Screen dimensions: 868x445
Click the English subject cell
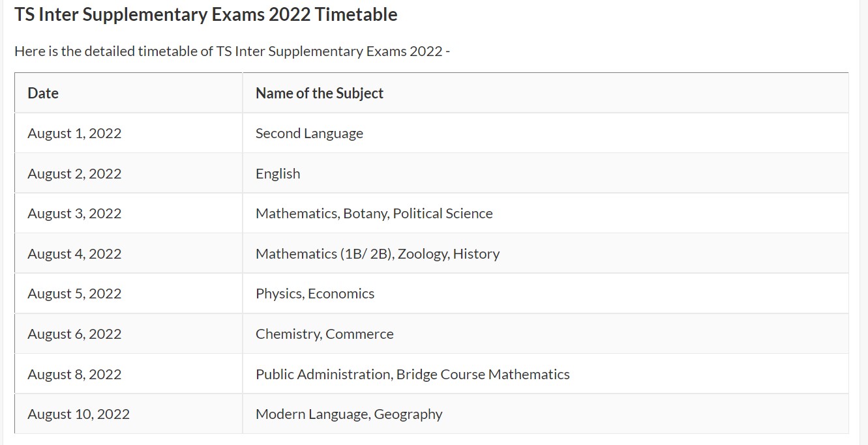point(278,173)
